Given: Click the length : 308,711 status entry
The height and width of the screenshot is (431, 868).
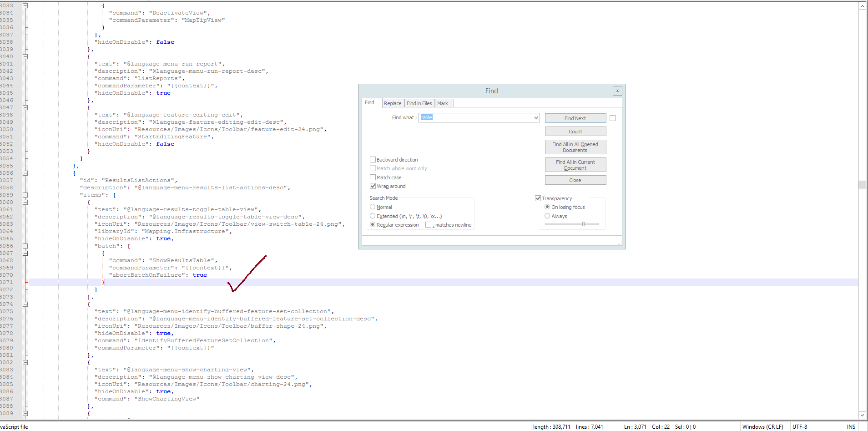Looking at the screenshot, I should click(551, 427).
